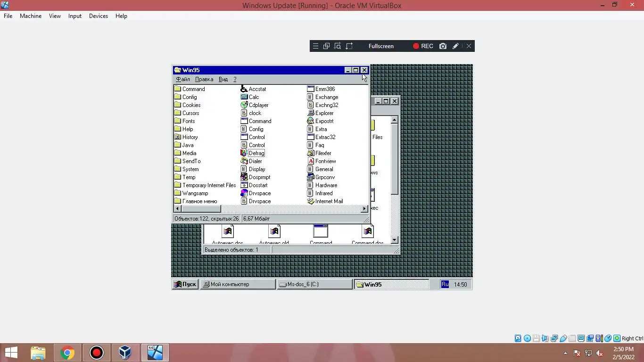Select the Grpconv program
This screenshot has height=362, width=644.
(x=321, y=177)
